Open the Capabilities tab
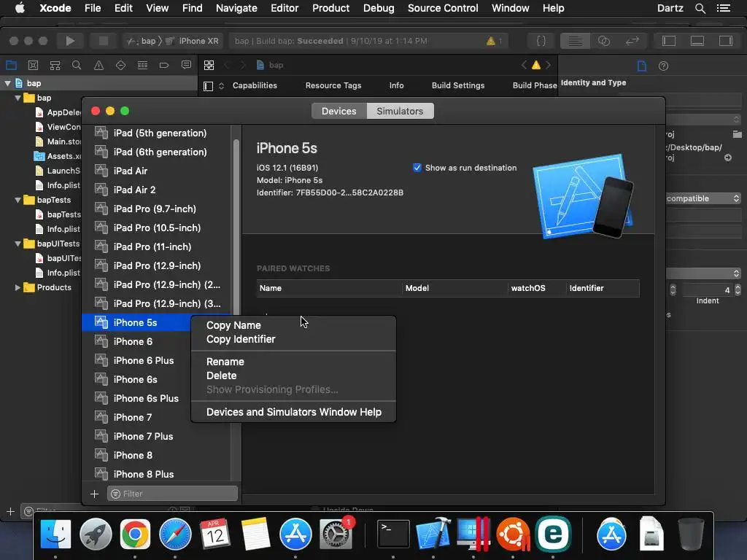 pyautogui.click(x=255, y=86)
